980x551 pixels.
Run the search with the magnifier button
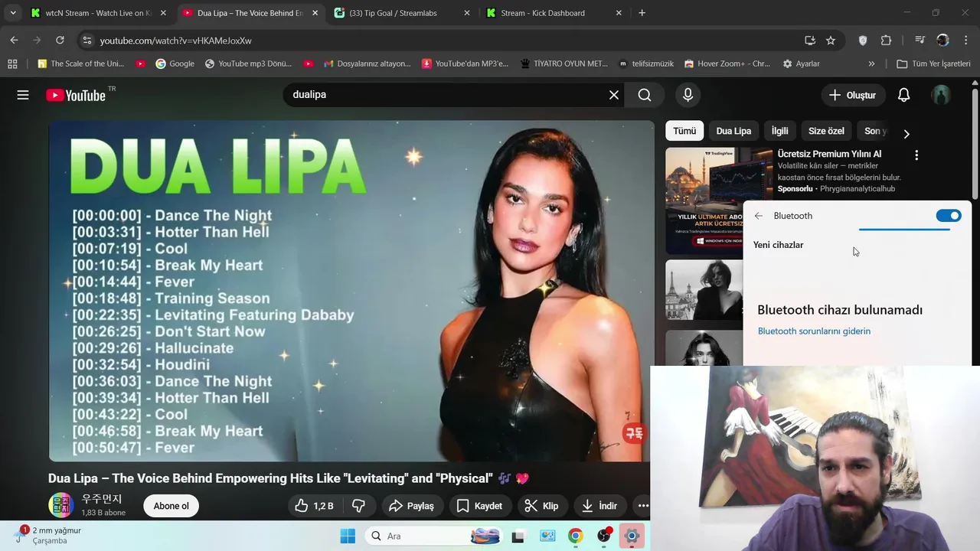pos(645,95)
